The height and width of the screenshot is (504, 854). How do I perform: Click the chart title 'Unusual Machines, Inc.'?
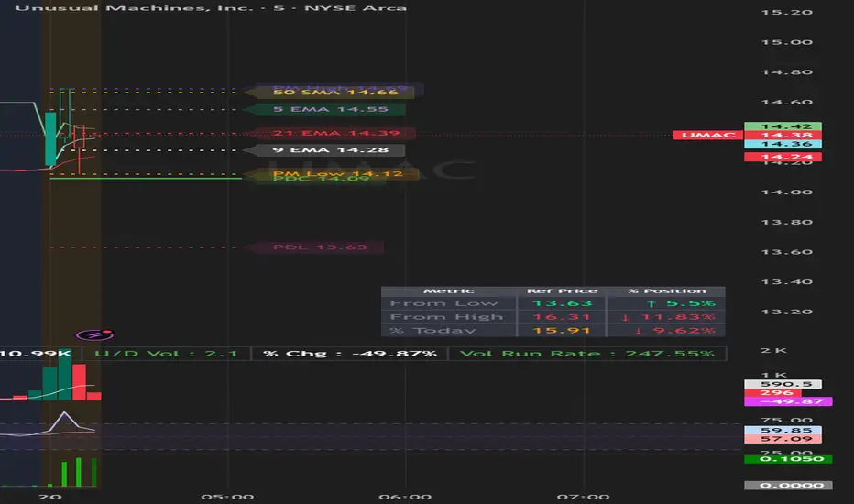(134, 8)
